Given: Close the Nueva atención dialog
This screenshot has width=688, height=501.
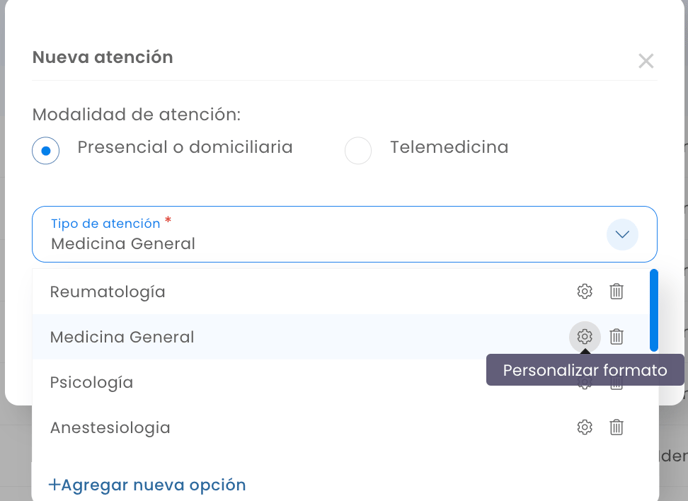Looking at the screenshot, I should point(646,61).
